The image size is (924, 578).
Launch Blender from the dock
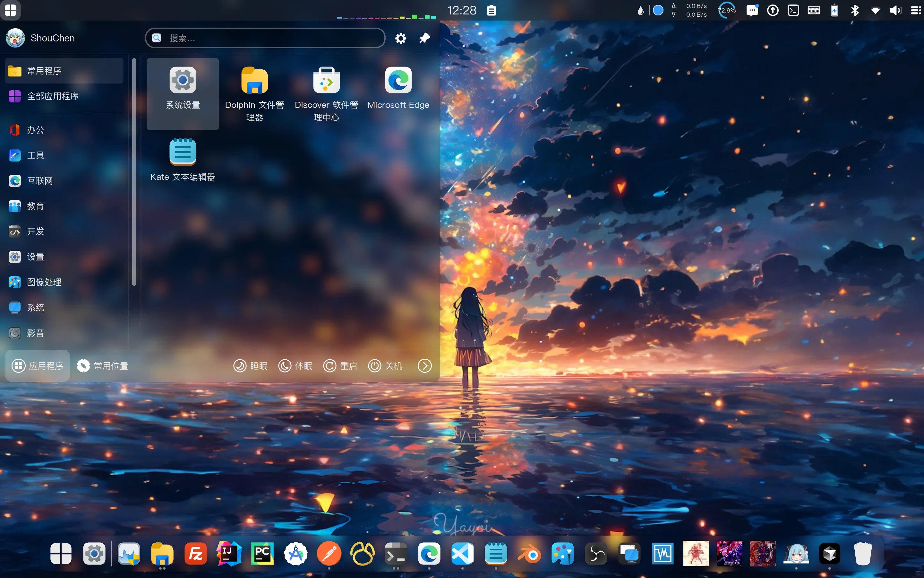point(529,554)
